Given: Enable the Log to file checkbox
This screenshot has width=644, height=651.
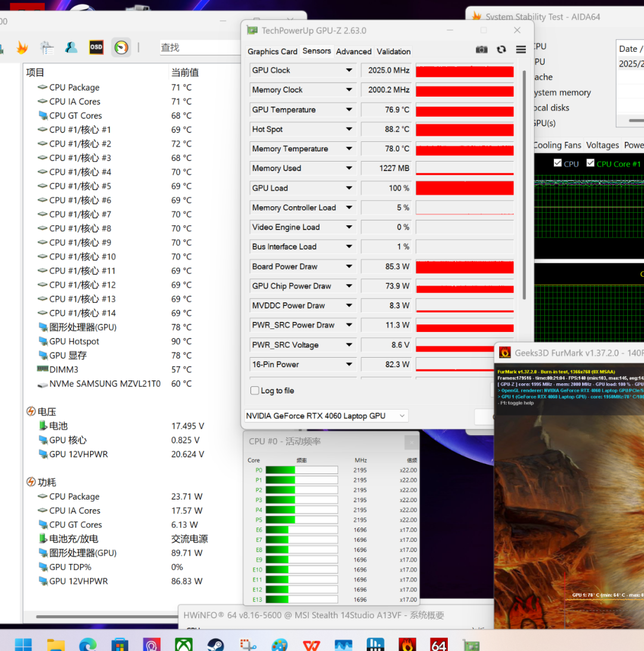Looking at the screenshot, I should pyautogui.click(x=255, y=390).
